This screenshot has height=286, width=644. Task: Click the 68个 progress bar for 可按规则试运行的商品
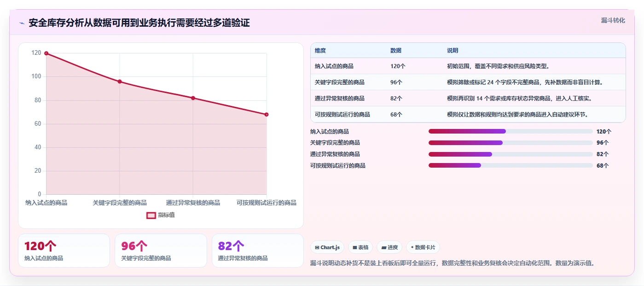click(x=511, y=165)
